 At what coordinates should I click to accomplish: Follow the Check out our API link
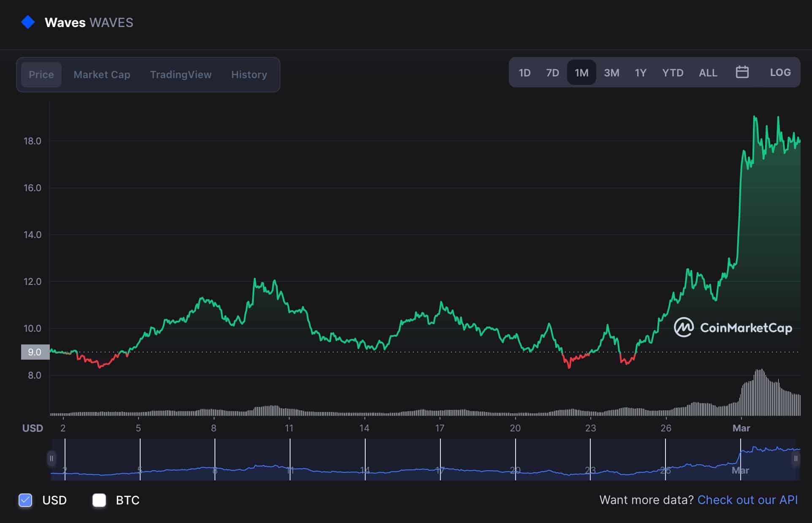pos(747,500)
